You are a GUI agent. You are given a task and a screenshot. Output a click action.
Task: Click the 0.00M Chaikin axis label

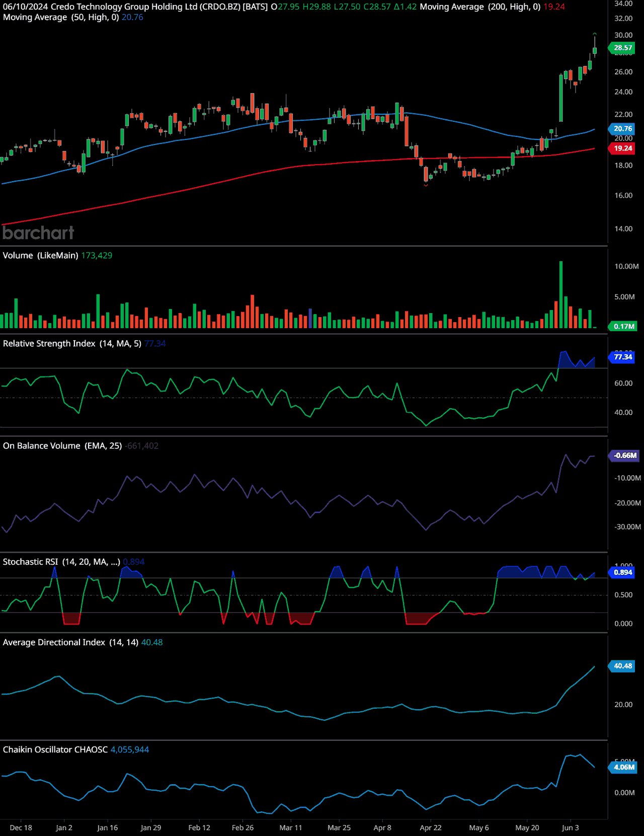point(624,793)
